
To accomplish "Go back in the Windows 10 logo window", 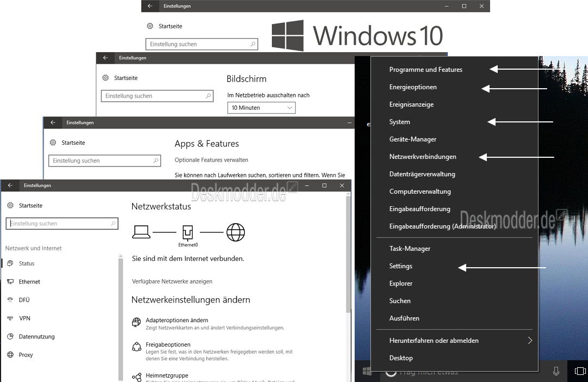I will click(x=150, y=6).
